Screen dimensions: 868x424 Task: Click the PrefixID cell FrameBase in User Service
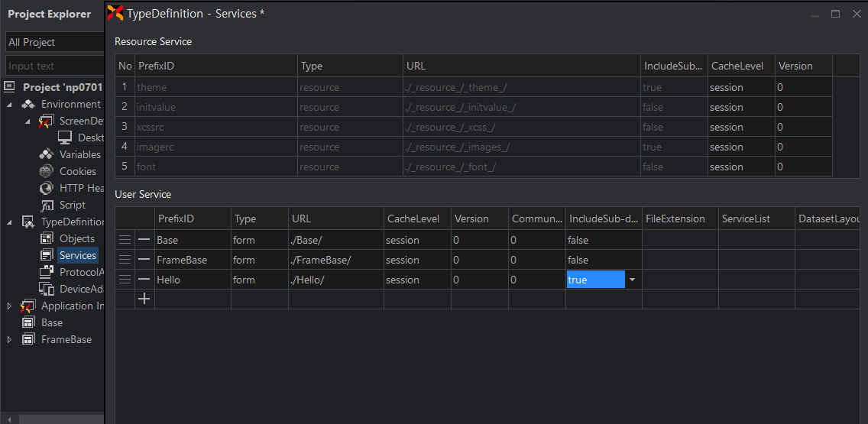193,260
